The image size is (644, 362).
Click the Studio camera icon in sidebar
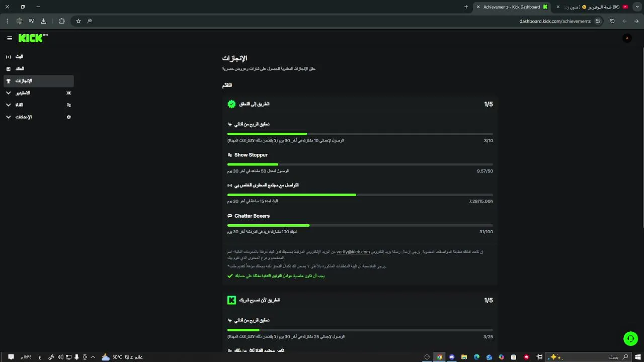(x=69, y=93)
